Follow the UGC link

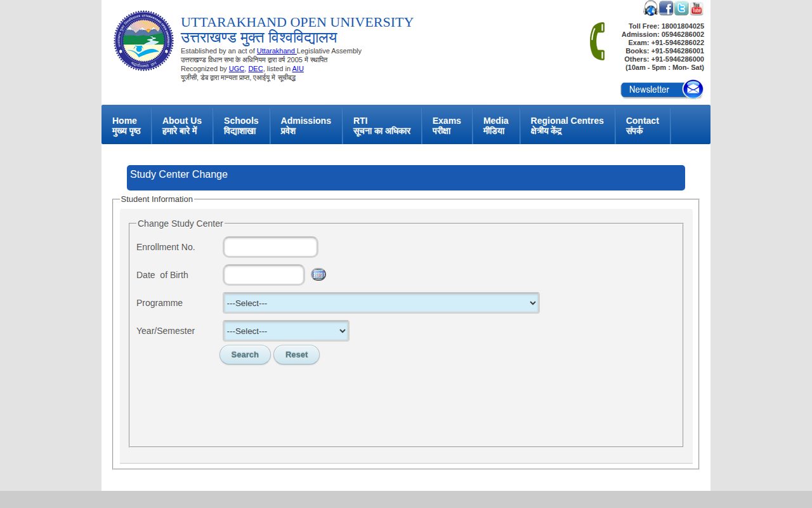(x=237, y=69)
